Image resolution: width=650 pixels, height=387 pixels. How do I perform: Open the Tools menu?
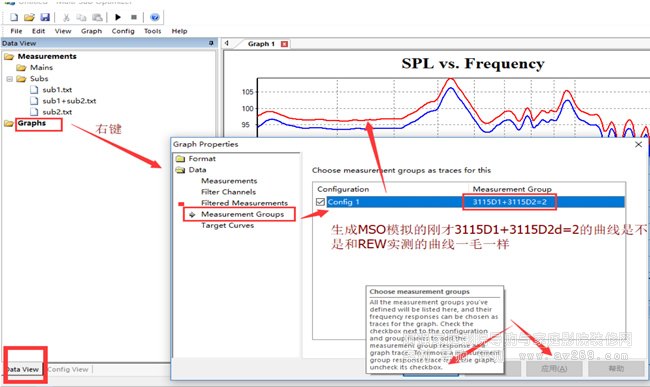pos(153,31)
